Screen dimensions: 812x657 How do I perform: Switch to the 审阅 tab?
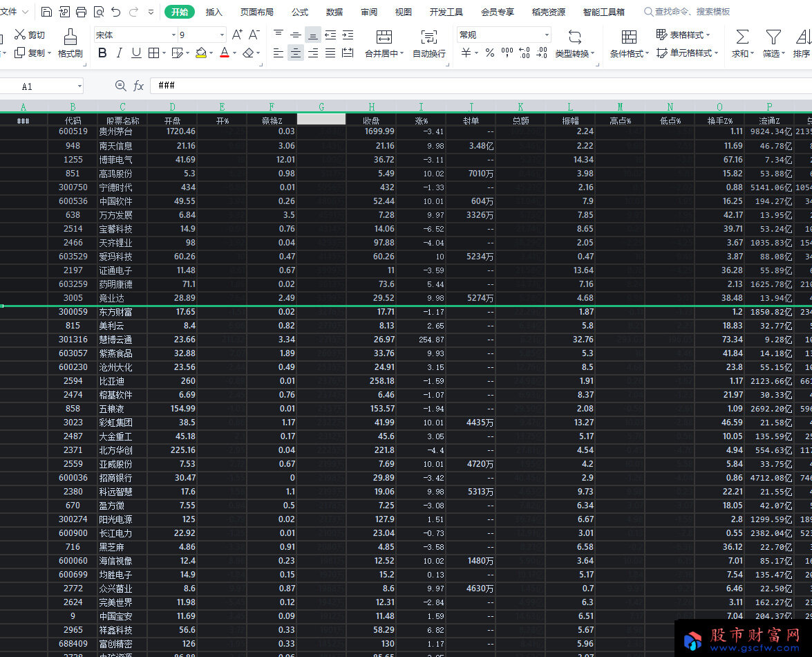pos(369,11)
